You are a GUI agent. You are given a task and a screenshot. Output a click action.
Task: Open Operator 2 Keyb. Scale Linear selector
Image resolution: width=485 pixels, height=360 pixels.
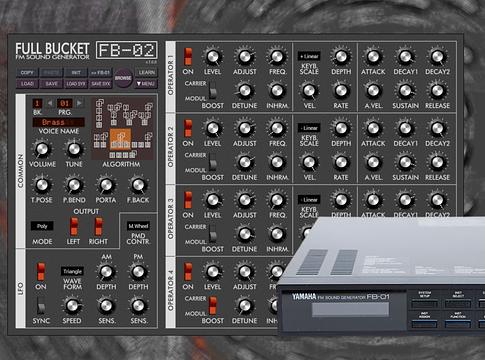pos(309,128)
